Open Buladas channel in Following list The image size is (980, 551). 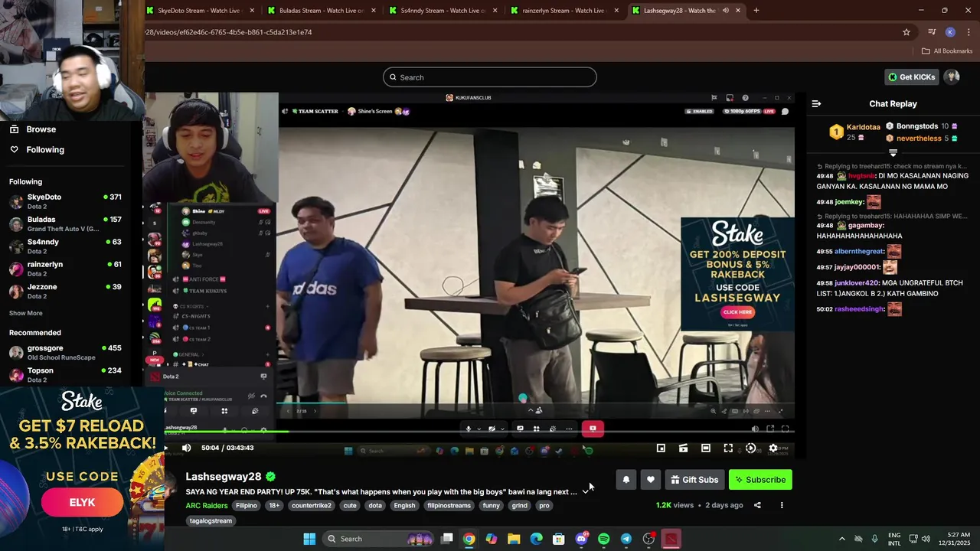coord(65,223)
